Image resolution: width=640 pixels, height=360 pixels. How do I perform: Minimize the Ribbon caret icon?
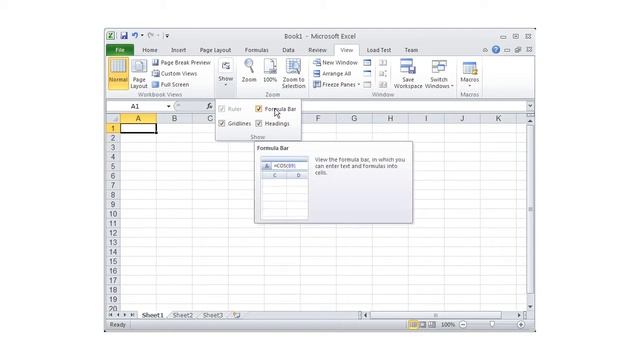pyautogui.click(x=485, y=50)
